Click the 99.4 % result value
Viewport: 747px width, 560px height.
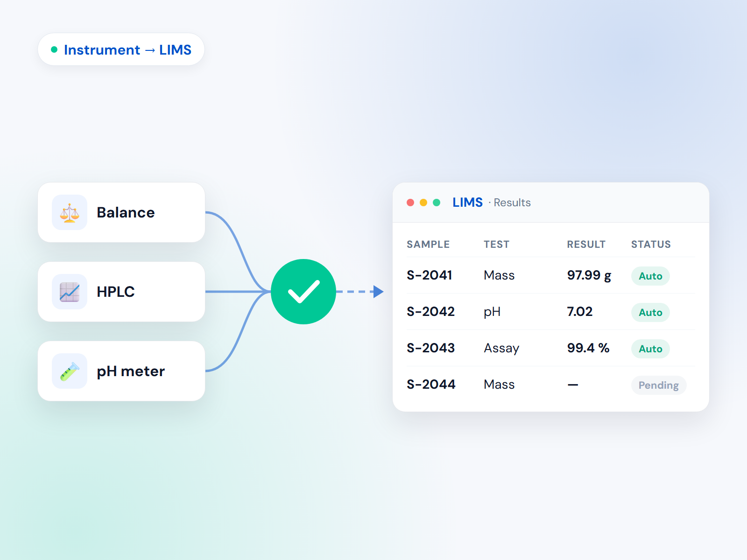[x=588, y=348]
